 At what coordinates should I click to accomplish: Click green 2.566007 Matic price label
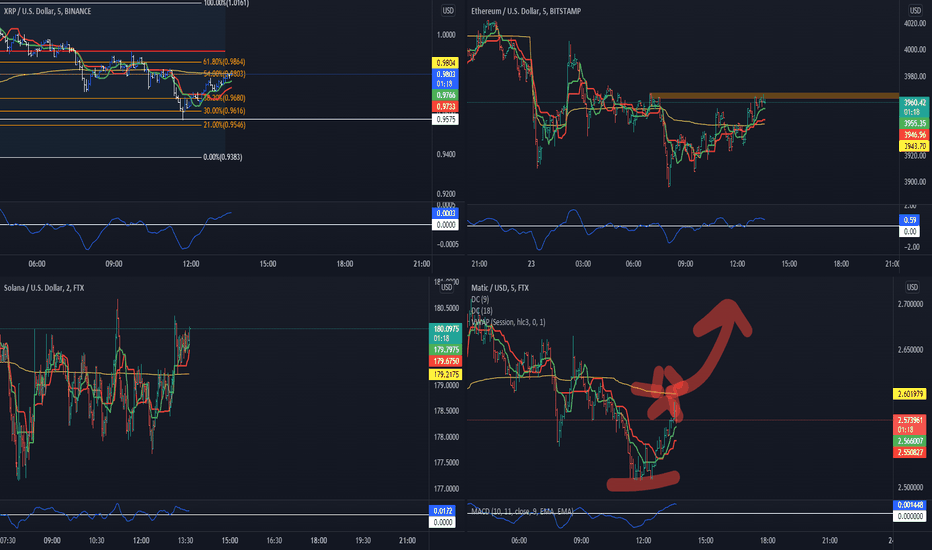910,441
